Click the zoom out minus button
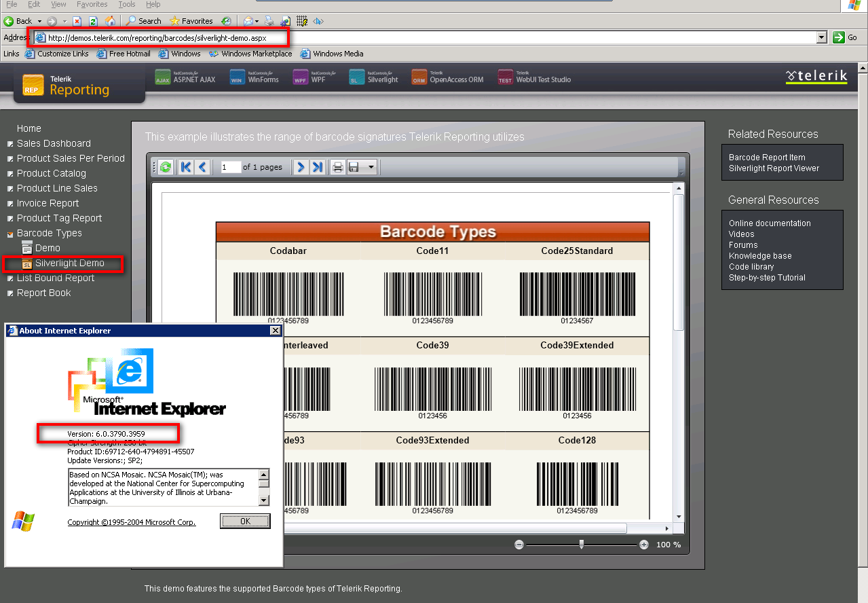 click(x=519, y=545)
